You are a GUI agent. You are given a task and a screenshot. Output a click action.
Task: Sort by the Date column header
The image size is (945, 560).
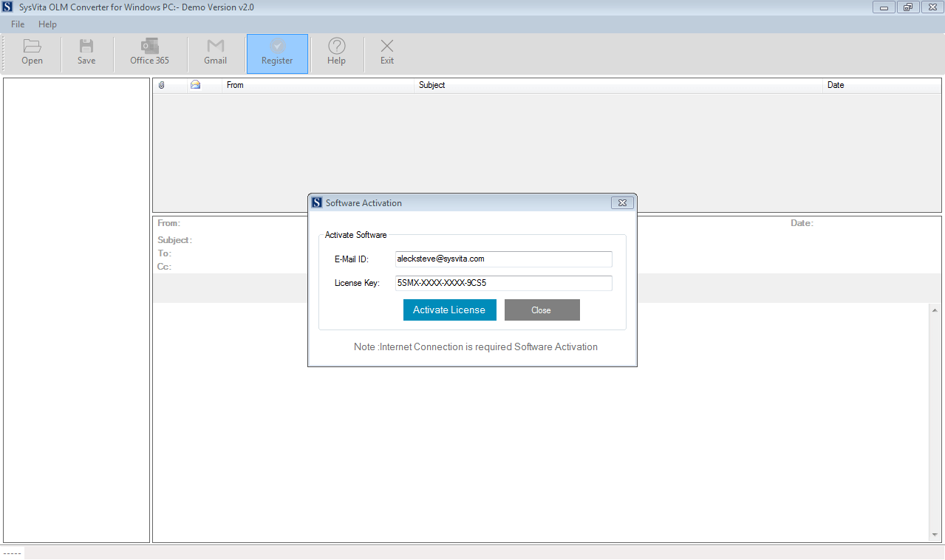pyautogui.click(x=882, y=85)
